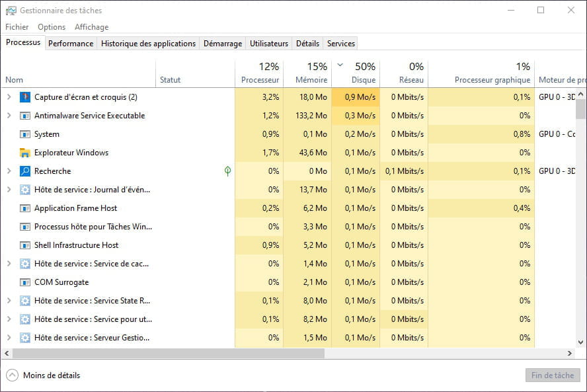Select the Processus tab

23,42
